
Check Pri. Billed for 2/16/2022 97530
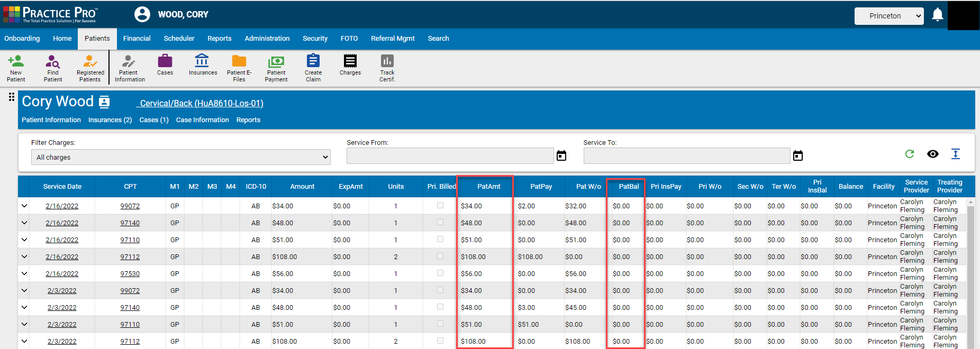[440, 273]
